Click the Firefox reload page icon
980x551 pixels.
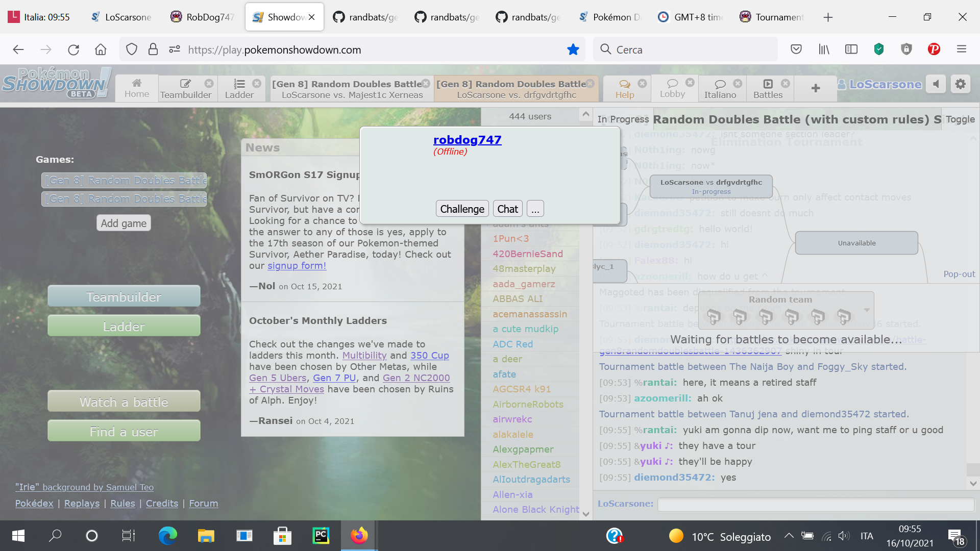point(73,49)
